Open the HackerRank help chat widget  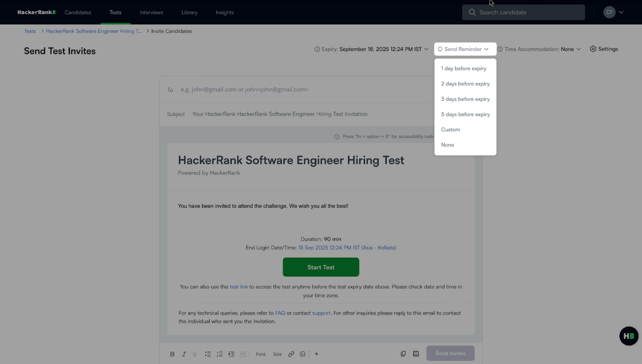629,336
